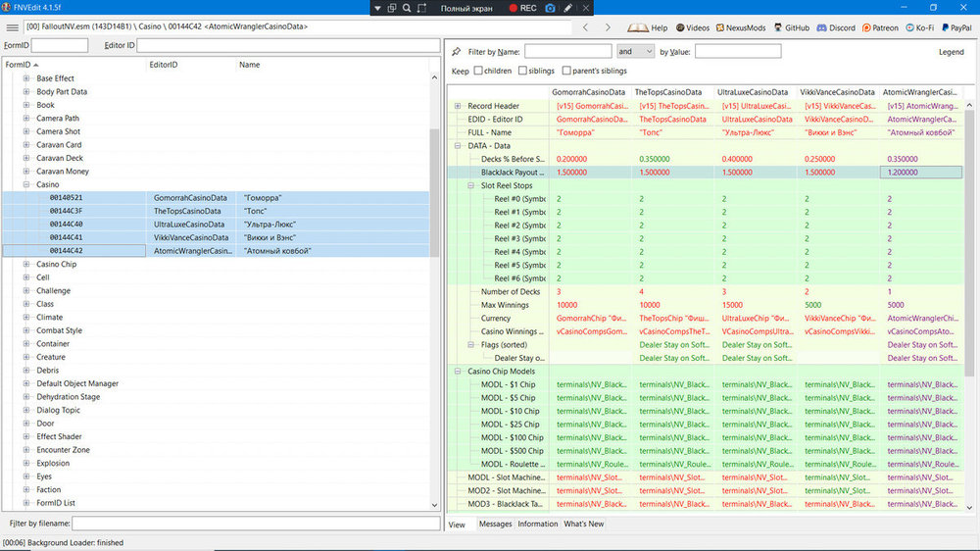Open the Discord link
This screenshot has width=980, height=551.
(836, 27)
